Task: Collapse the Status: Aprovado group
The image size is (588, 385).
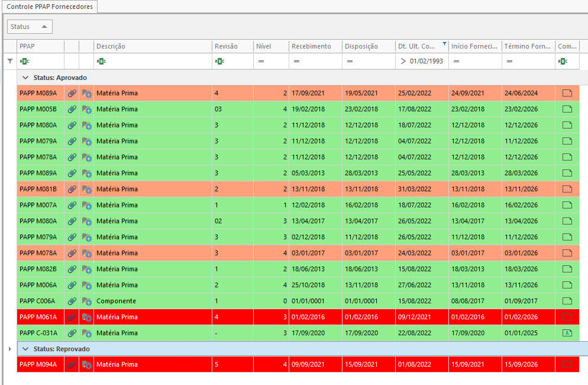Action: tap(25, 78)
